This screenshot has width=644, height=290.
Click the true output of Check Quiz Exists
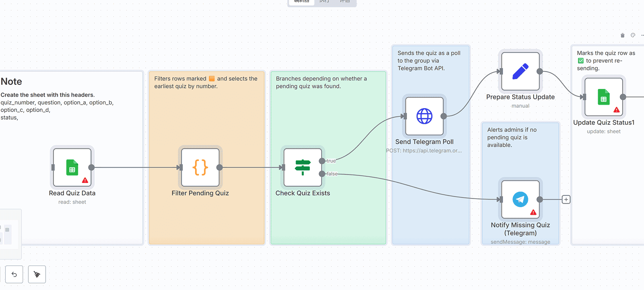pos(322,161)
